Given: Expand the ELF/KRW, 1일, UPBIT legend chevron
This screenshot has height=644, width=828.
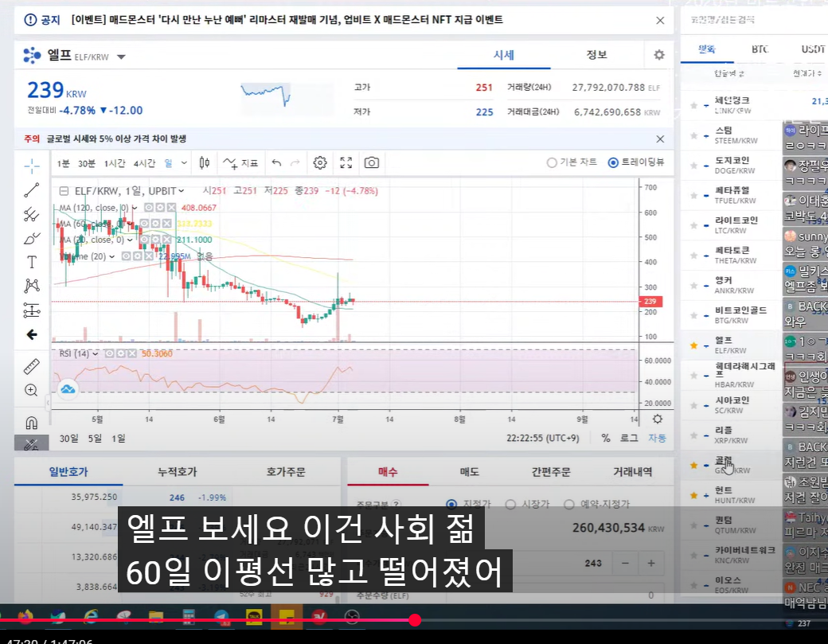Looking at the screenshot, I should tap(182, 191).
